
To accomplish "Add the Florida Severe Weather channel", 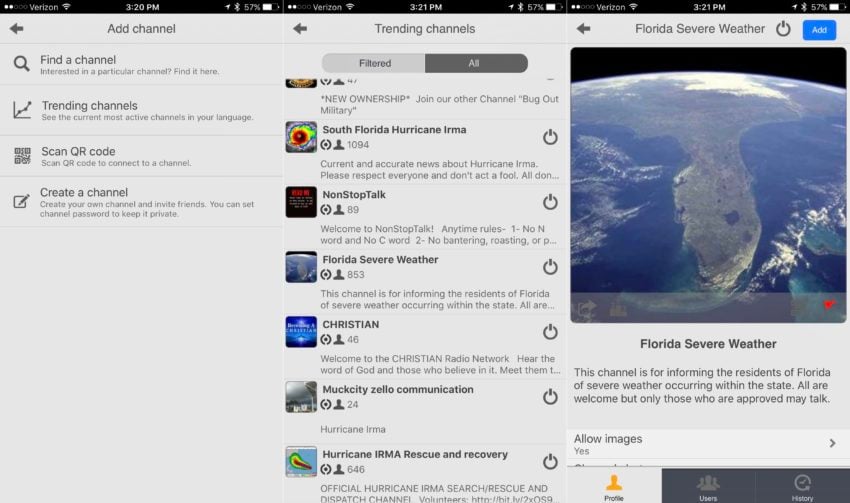I will click(819, 30).
